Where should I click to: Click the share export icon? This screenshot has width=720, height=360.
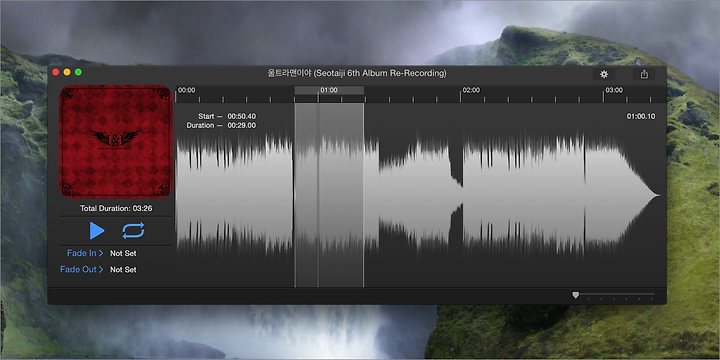coord(644,74)
